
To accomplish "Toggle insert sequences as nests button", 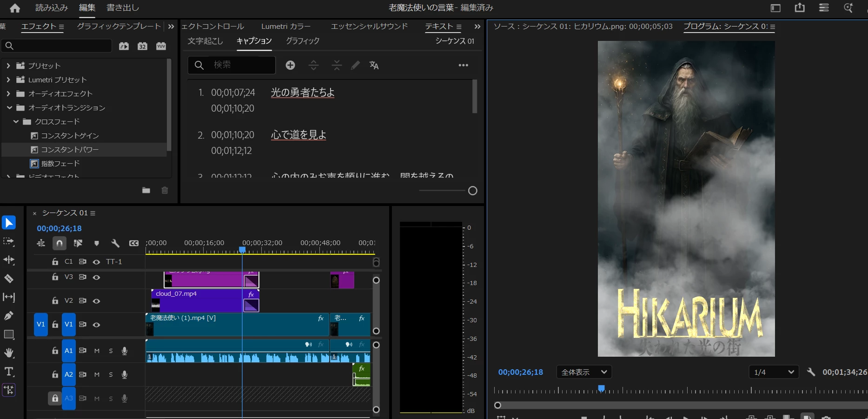I will (x=41, y=243).
